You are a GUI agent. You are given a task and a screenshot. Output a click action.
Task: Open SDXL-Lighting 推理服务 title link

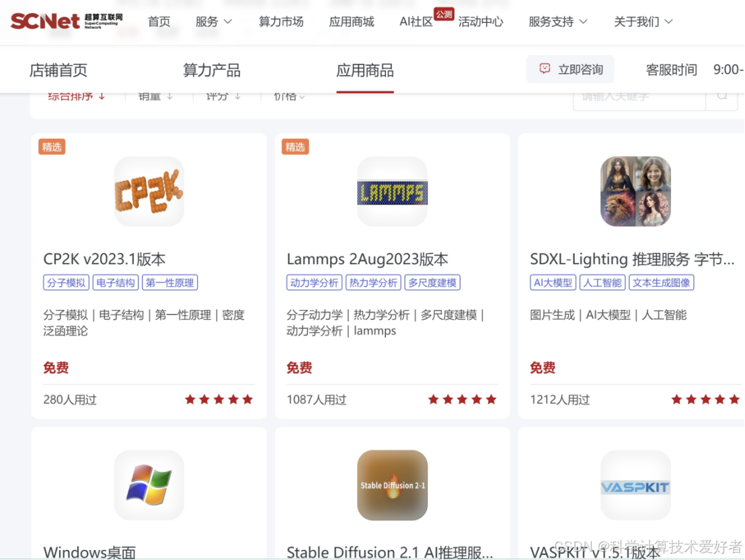[x=633, y=259]
